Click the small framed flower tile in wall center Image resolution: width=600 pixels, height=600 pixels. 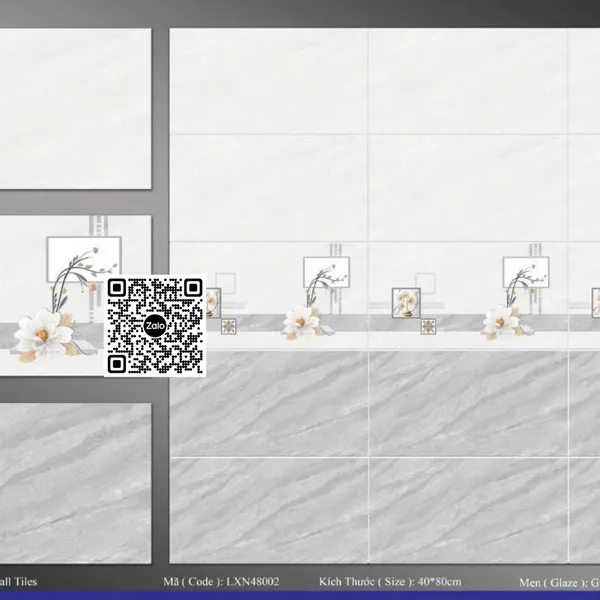pos(407,297)
